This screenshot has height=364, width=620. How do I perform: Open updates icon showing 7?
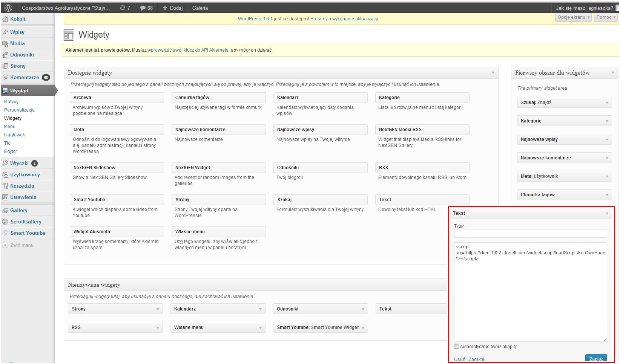[125, 8]
